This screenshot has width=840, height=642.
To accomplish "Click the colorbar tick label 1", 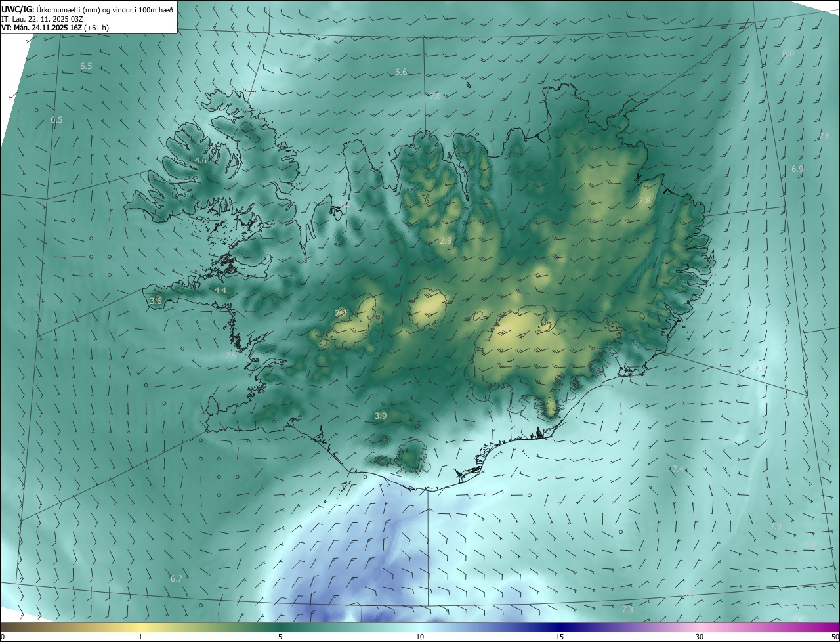I will [x=140, y=637].
